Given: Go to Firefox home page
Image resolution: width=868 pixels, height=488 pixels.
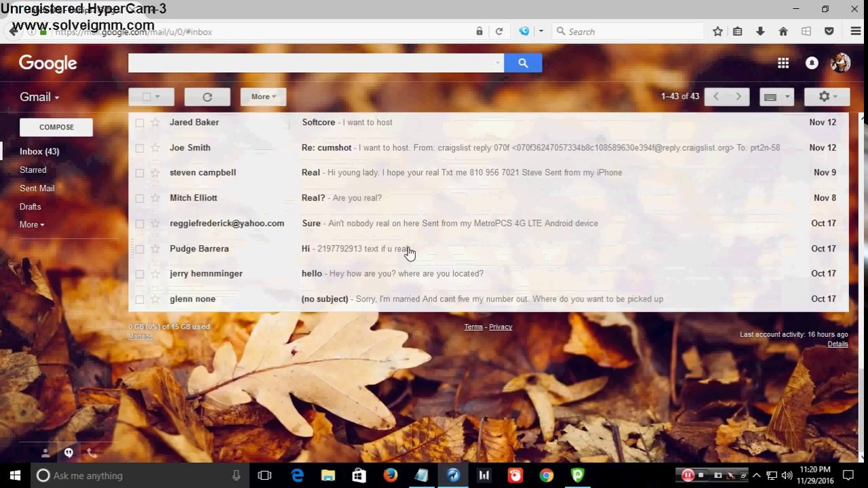Looking at the screenshot, I should [783, 31].
